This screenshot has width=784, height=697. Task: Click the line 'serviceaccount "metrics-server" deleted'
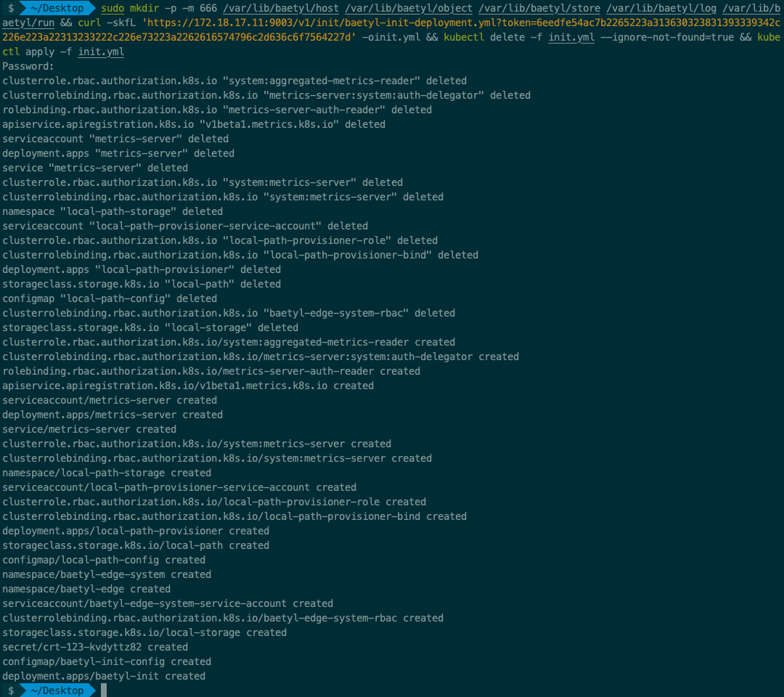tap(115, 139)
